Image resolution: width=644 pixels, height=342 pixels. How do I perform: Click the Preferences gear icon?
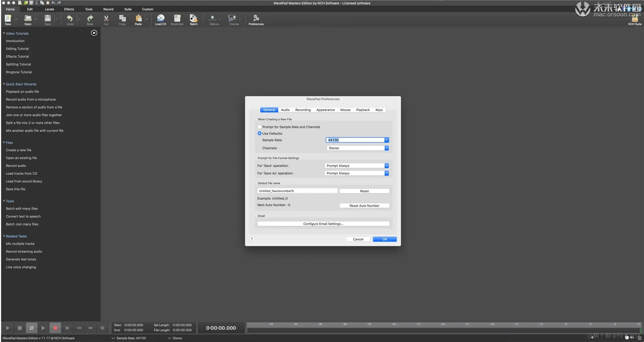(x=256, y=19)
